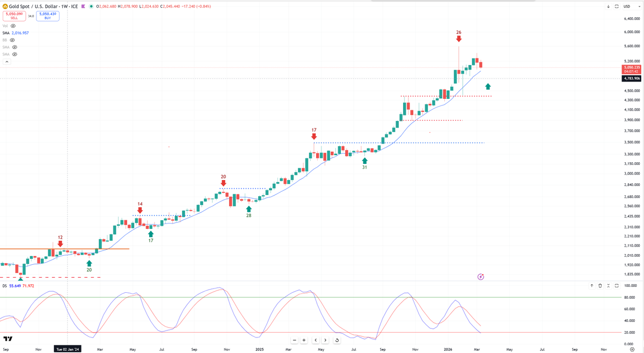Click the 4,783.906 crosshair price label

tap(631, 78)
